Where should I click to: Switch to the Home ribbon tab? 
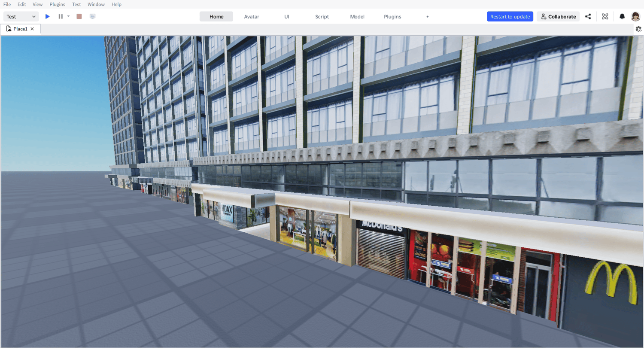(x=216, y=17)
